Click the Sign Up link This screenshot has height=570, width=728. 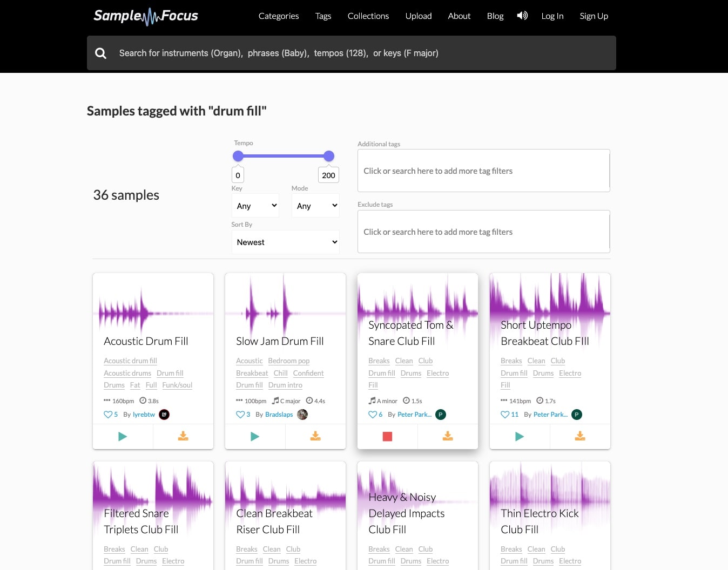(594, 16)
